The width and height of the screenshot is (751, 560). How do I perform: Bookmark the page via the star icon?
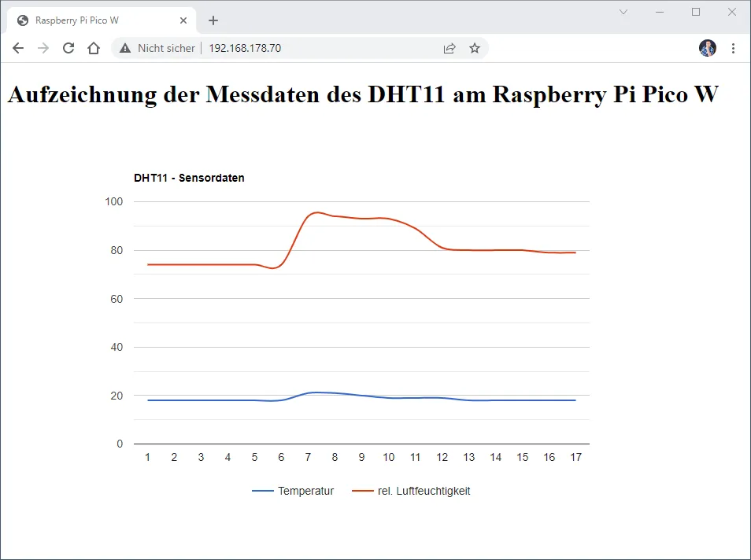[475, 48]
